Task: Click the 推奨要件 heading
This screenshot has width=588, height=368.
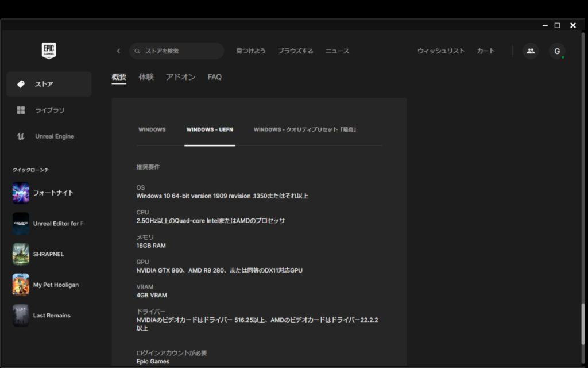Action: point(148,167)
